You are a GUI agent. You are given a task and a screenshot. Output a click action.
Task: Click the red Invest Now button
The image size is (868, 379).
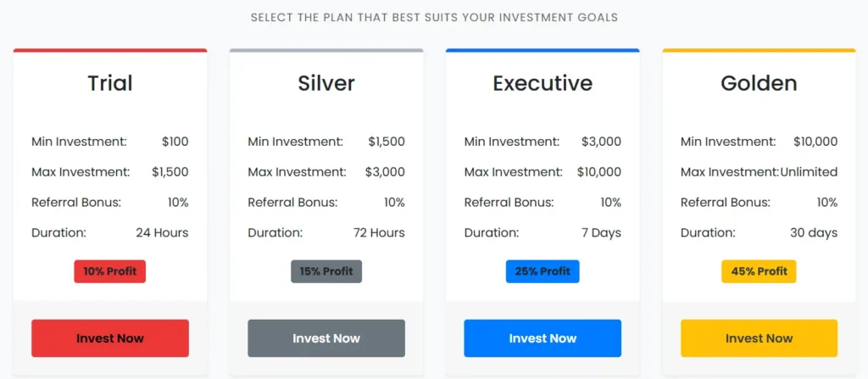click(110, 338)
